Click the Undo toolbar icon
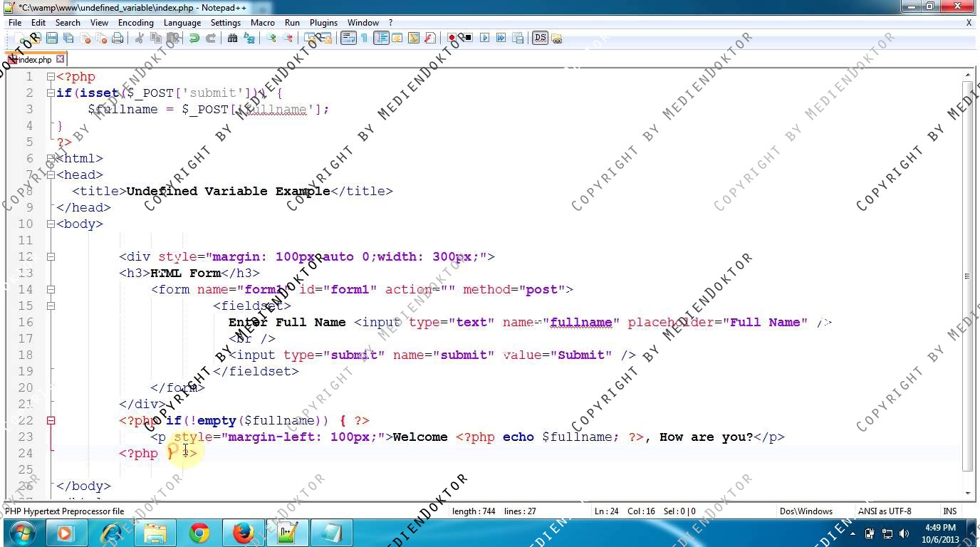This screenshot has width=980, height=547. [194, 38]
